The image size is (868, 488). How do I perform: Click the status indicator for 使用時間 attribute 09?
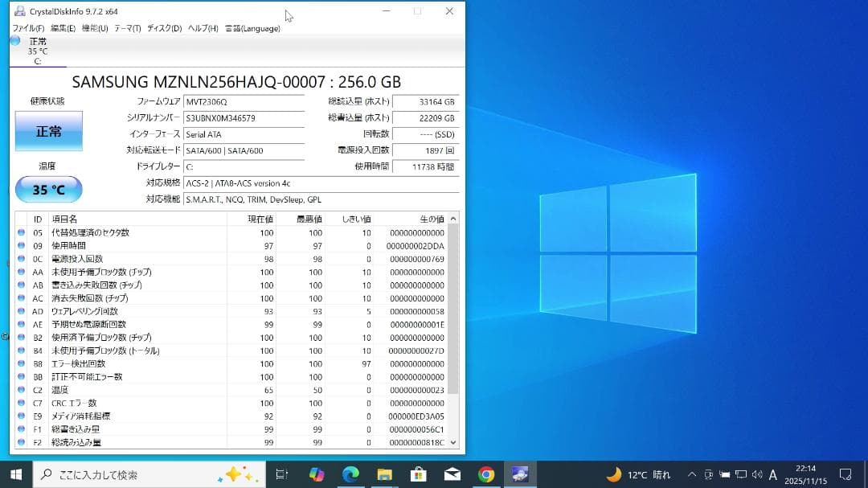22,246
